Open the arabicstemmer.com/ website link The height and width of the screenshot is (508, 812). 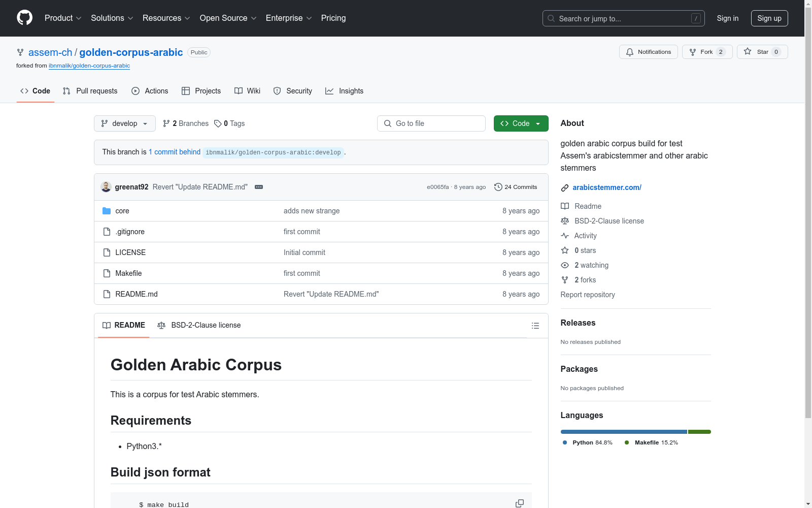point(607,187)
